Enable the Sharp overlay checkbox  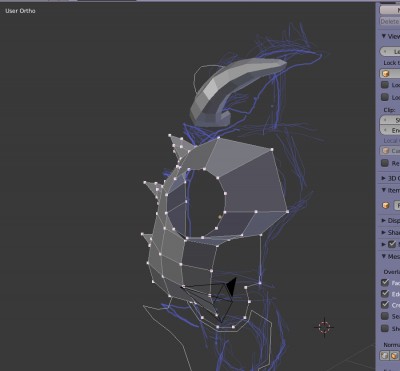[x=385, y=328]
